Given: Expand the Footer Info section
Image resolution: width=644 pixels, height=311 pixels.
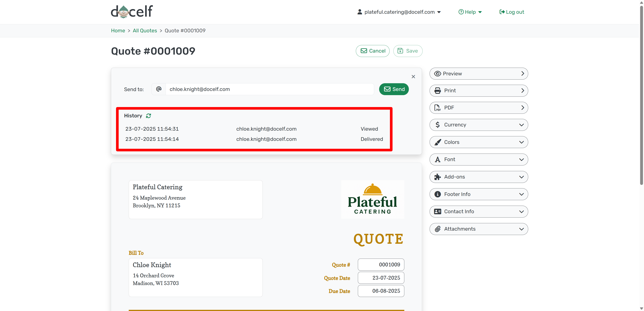Looking at the screenshot, I should pyautogui.click(x=479, y=194).
